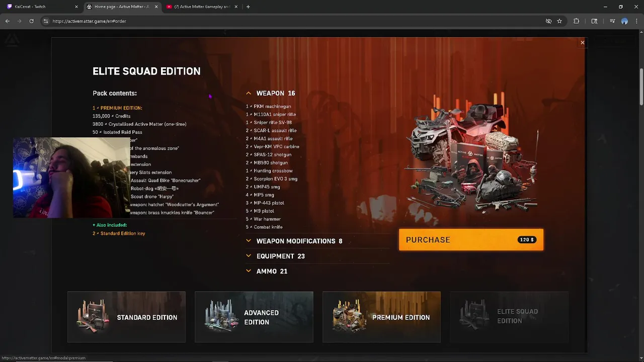This screenshot has height=362, width=644.
Task: Click '4 × MP5 smg' entry
Action: coord(260,195)
